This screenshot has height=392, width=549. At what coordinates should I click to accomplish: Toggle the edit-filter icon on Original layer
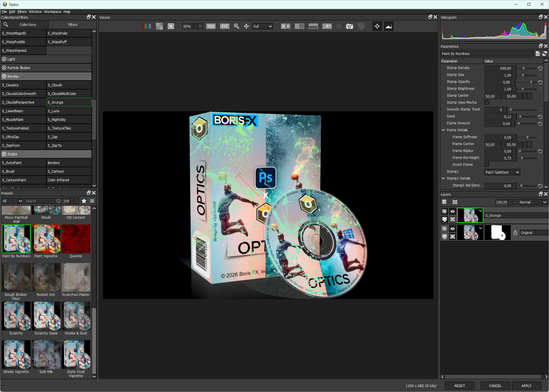[445, 229]
